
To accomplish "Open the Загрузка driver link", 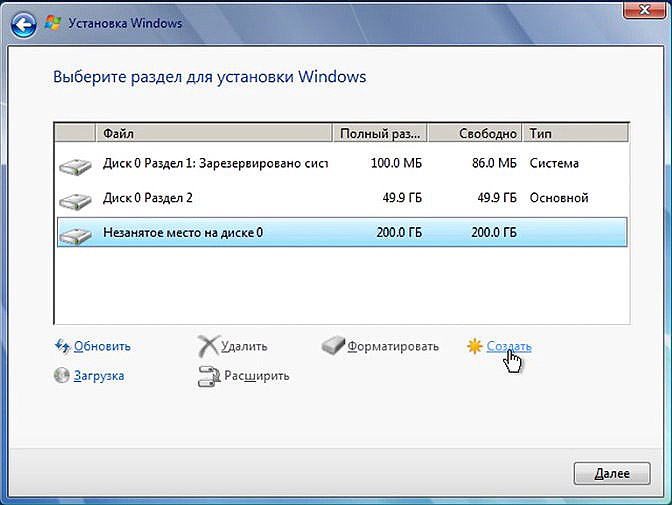I will click(99, 376).
